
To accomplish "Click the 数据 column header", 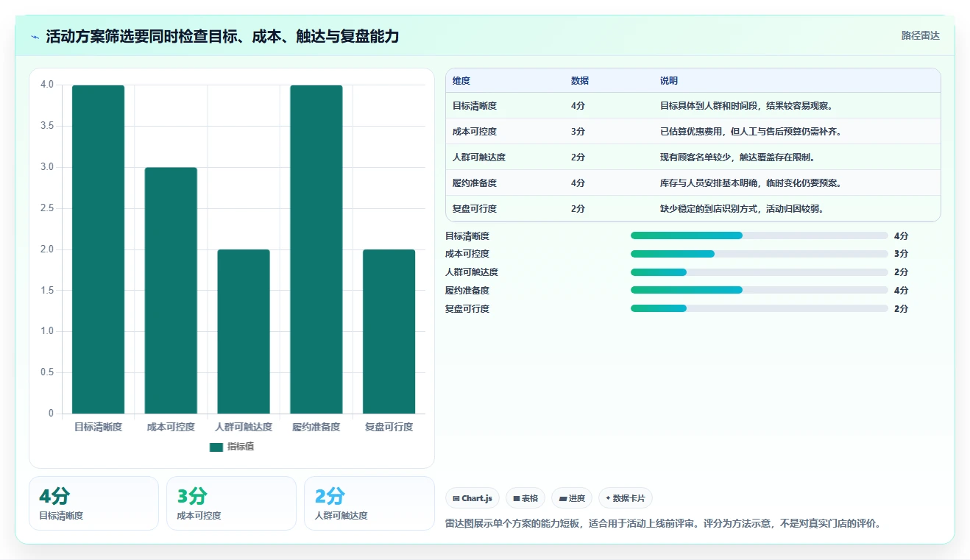I will (x=580, y=81).
